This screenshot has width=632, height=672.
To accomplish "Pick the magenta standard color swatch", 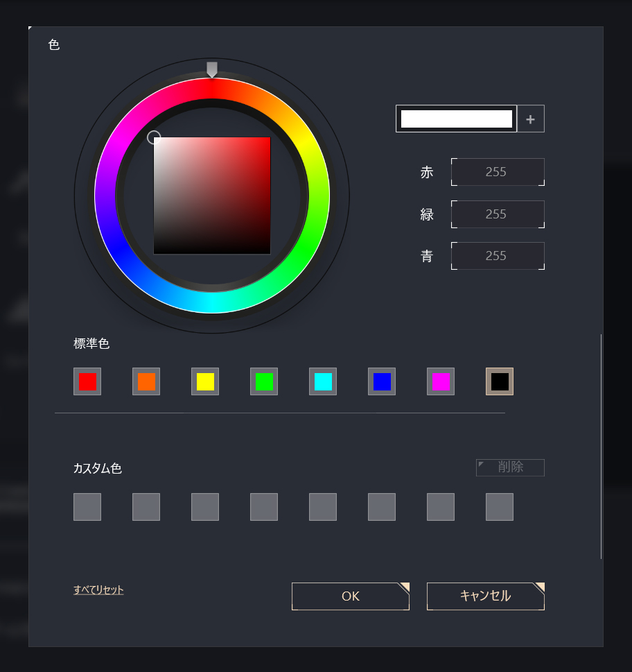I will (x=441, y=381).
